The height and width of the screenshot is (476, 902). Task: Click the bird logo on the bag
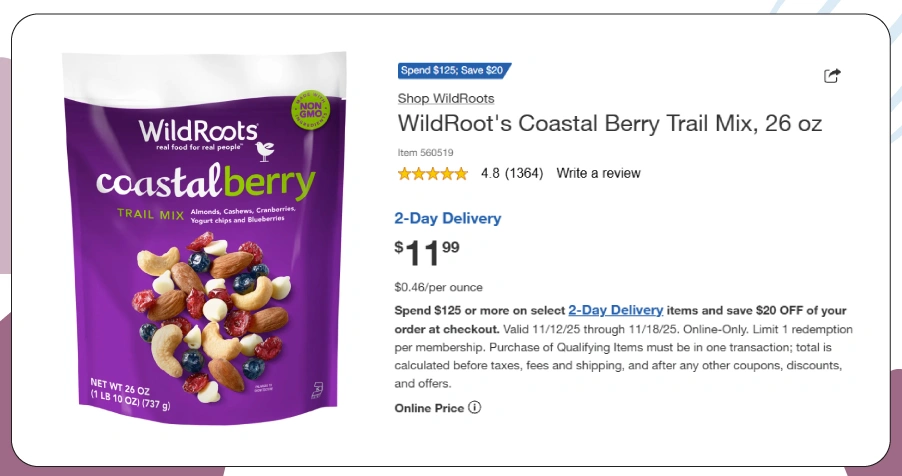pos(265,151)
